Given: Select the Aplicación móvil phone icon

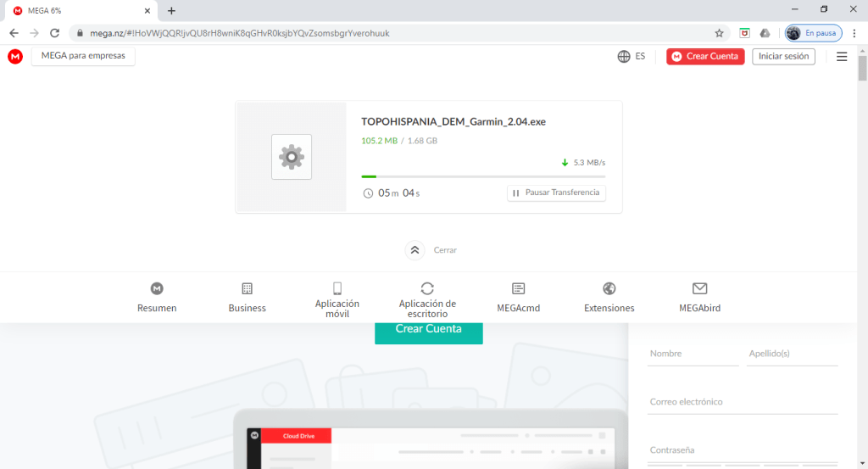Looking at the screenshot, I should click(337, 288).
